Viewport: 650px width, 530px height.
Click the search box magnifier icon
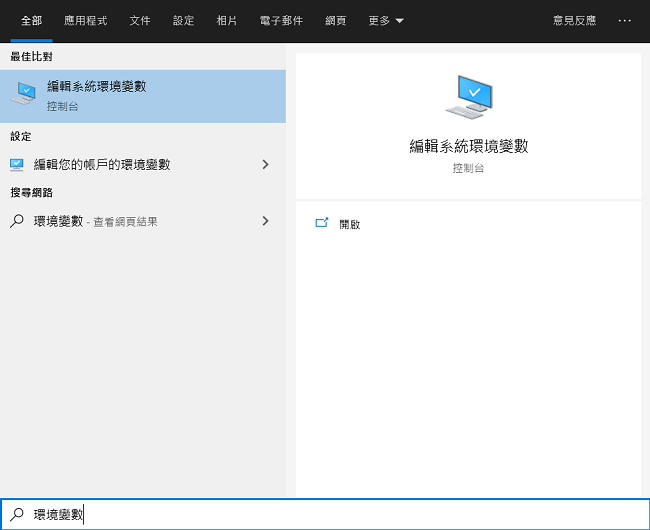[17, 515]
